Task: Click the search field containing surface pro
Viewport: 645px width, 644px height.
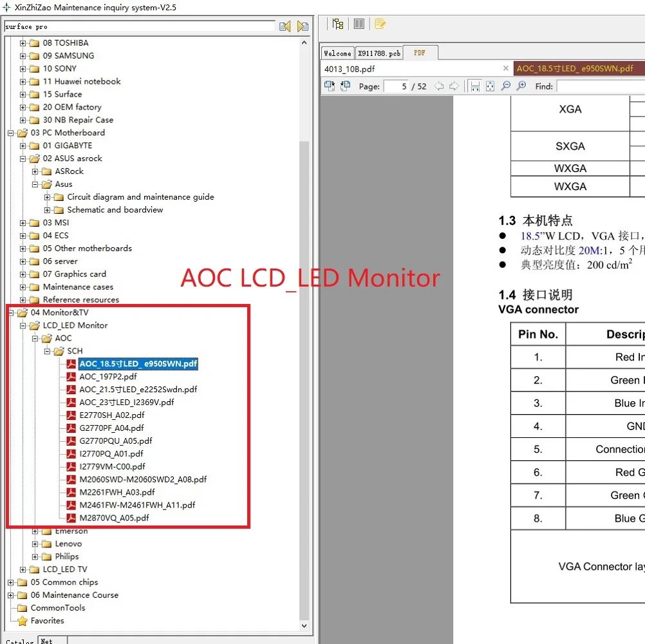Action: pos(140,27)
